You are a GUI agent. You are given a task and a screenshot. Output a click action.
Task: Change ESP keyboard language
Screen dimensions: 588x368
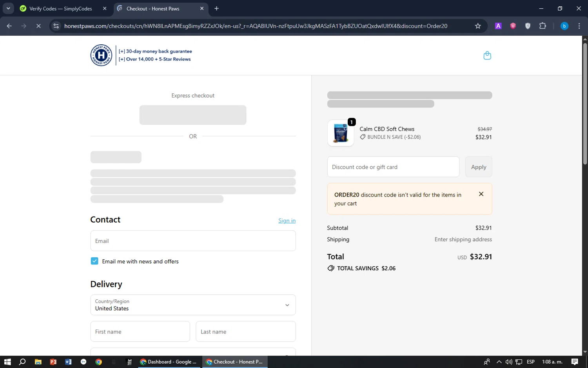coord(531,362)
